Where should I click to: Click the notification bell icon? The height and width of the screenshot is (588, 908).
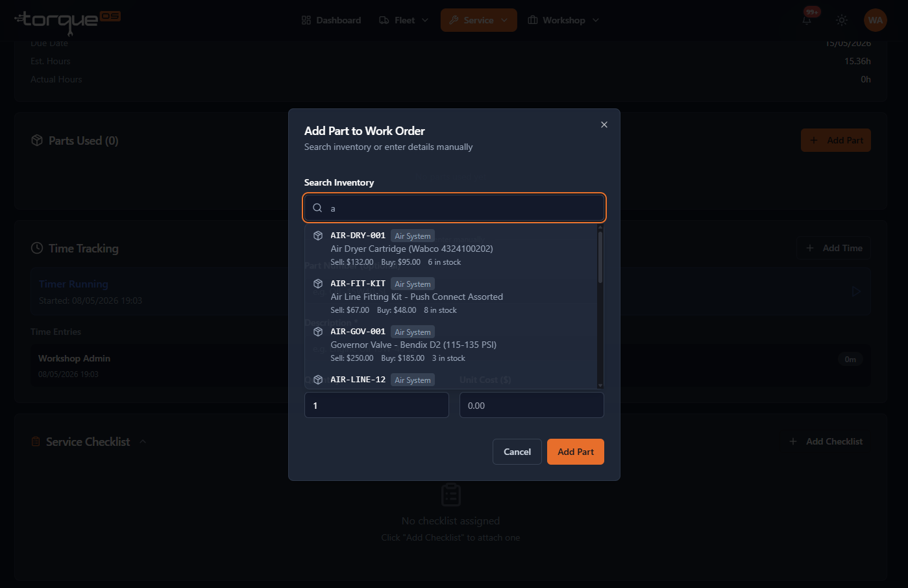(x=807, y=20)
